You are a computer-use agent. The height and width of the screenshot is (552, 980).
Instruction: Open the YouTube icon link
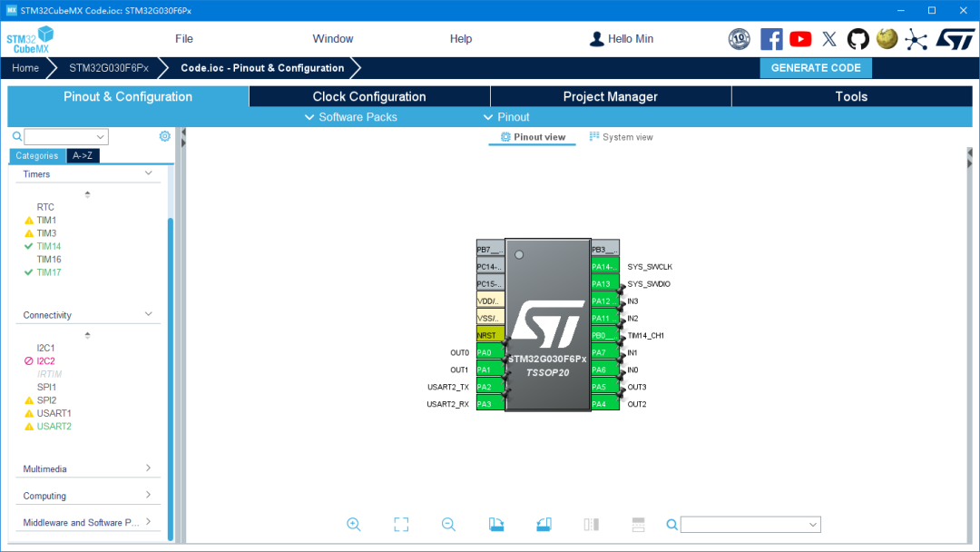800,39
